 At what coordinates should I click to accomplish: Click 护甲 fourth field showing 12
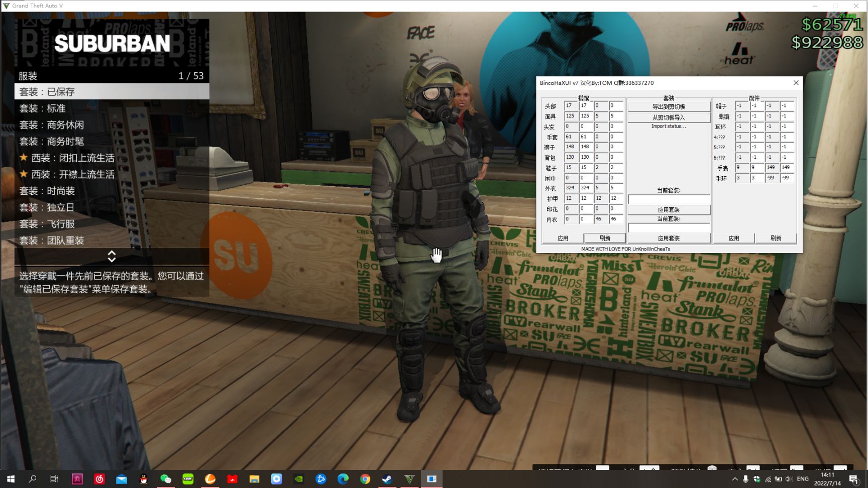pyautogui.click(x=616, y=198)
